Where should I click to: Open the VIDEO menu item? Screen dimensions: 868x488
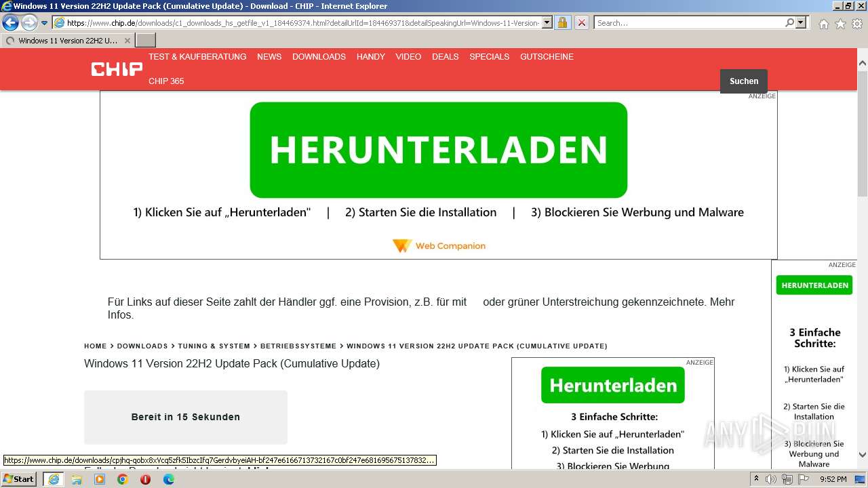pyautogui.click(x=408, y=57)
